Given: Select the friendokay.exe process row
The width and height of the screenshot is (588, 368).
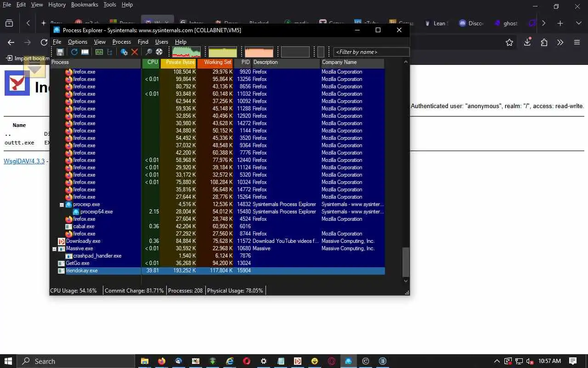Looking at the screenshot, I should click(217, 270).
